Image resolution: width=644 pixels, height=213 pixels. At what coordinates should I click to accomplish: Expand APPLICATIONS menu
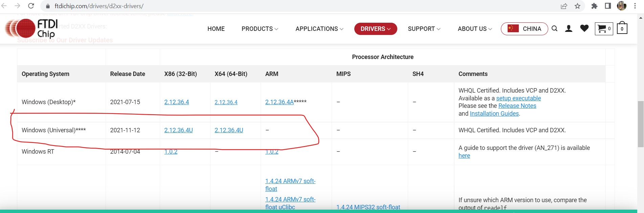pos(319,29)
